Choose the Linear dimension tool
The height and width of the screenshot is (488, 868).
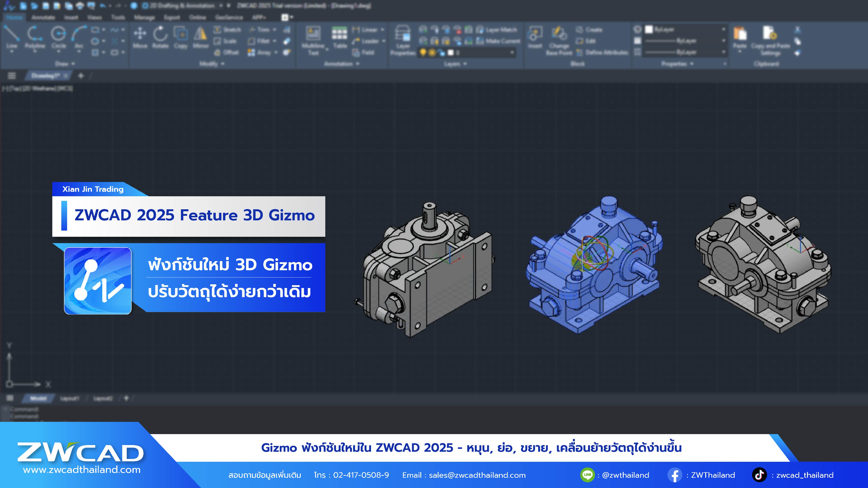coord(365,30)
